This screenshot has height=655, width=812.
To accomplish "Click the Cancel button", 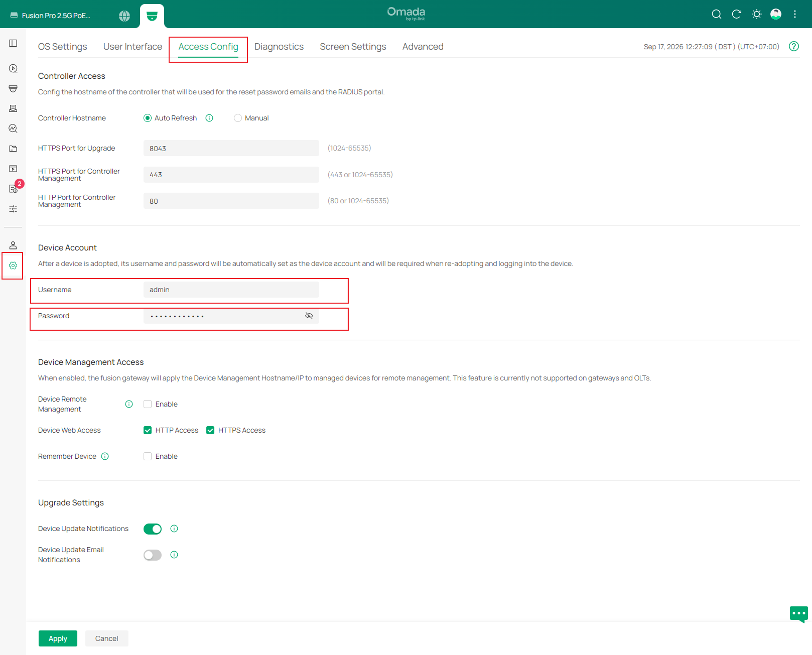I will click(x=106, y=638).
